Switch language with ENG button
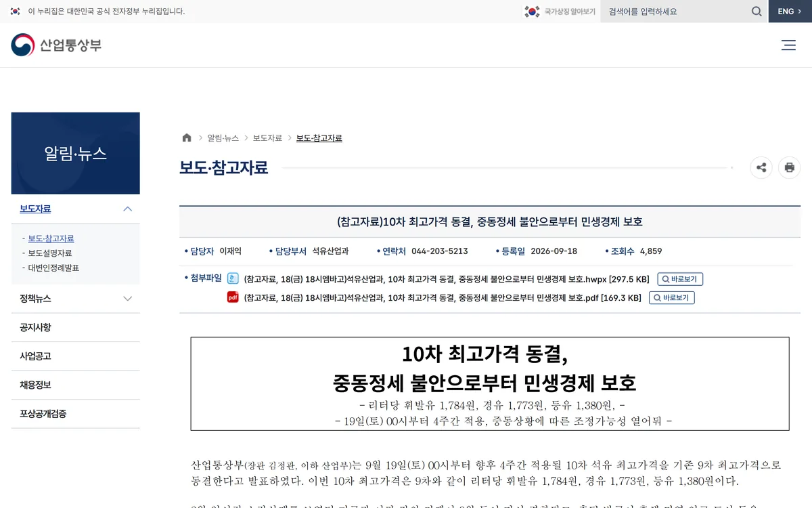 (x=790, y=12)
